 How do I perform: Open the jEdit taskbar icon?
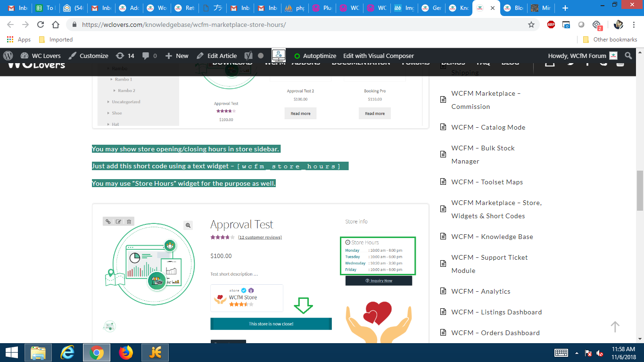tap(155, 353)
